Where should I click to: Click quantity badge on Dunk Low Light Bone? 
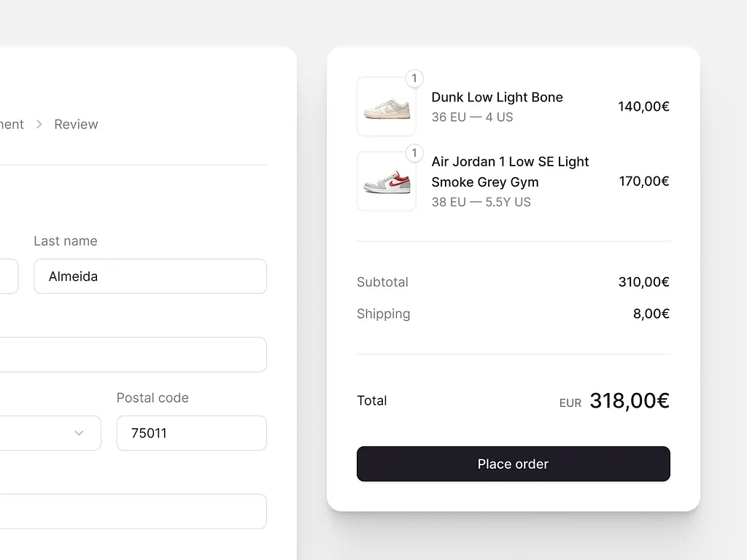coord(414,79)
